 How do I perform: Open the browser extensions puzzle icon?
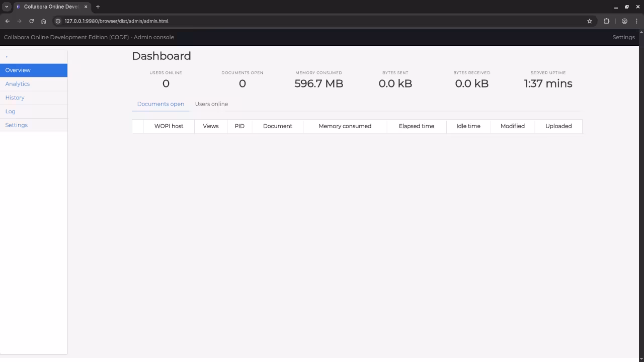[606, 21]
